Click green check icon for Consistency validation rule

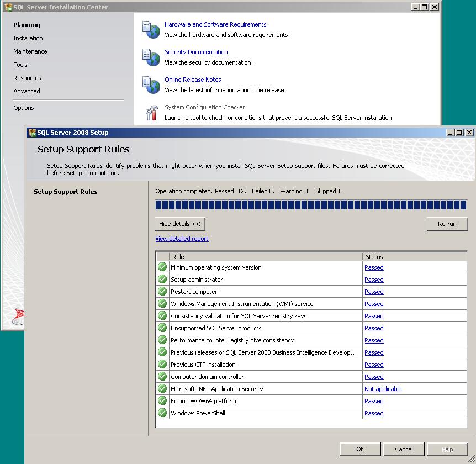162,316
